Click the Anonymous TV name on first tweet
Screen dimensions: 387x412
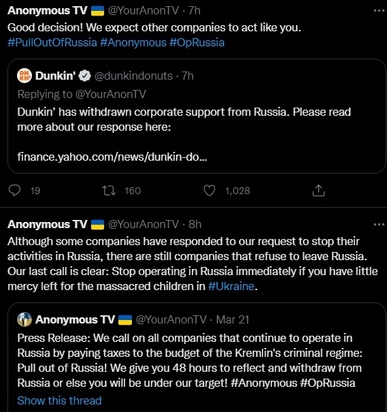tap(47, 11)
